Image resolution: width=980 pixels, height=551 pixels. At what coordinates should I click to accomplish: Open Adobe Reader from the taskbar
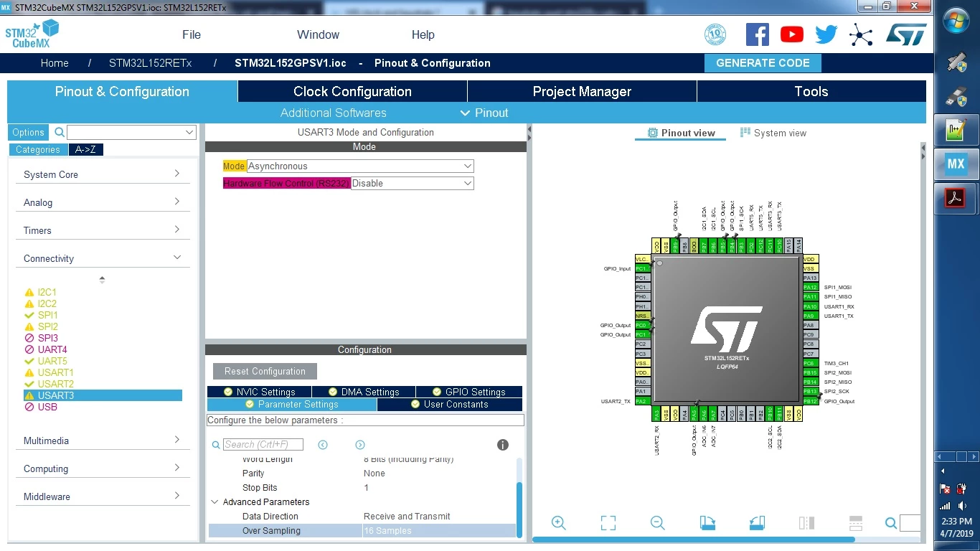click(x=956, y=197)
